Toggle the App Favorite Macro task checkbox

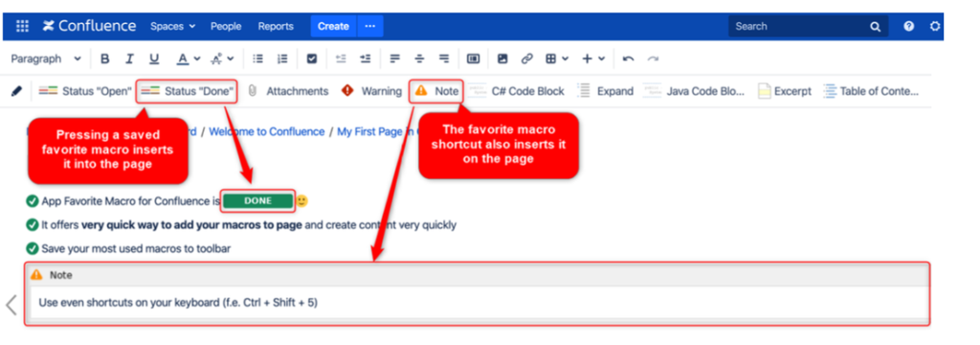tap(33, 201)
